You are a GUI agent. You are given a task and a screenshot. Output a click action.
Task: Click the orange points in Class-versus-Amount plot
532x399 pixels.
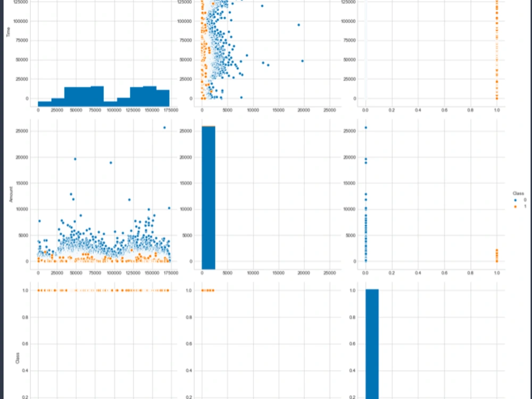(207, 290)
